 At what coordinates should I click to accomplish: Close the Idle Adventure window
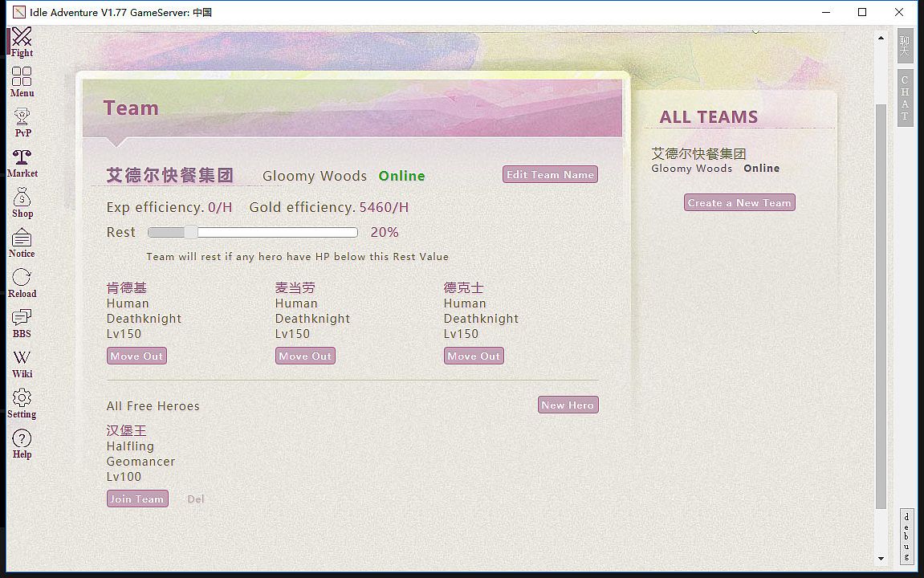click(899, 12)
